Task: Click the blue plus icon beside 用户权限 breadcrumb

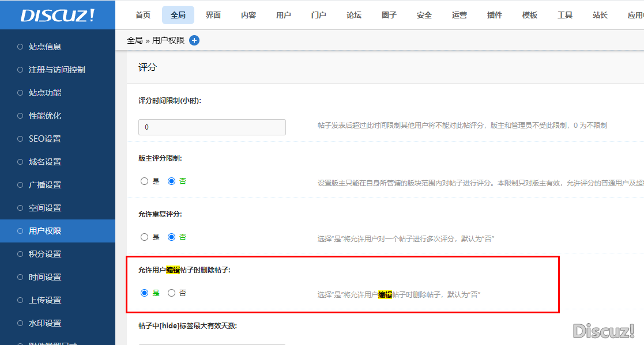Action: click(194, 40)
